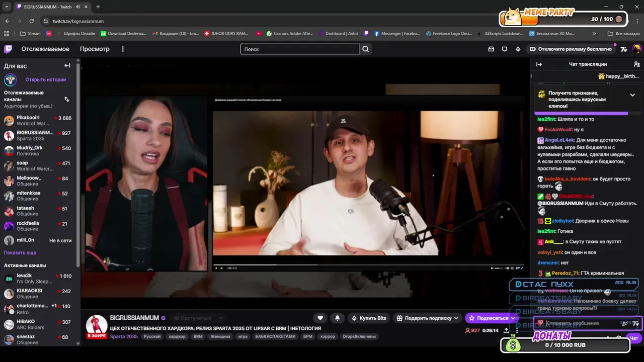Open stories link in sidebar
Viewport: 644px width, 362px height.
46,79
